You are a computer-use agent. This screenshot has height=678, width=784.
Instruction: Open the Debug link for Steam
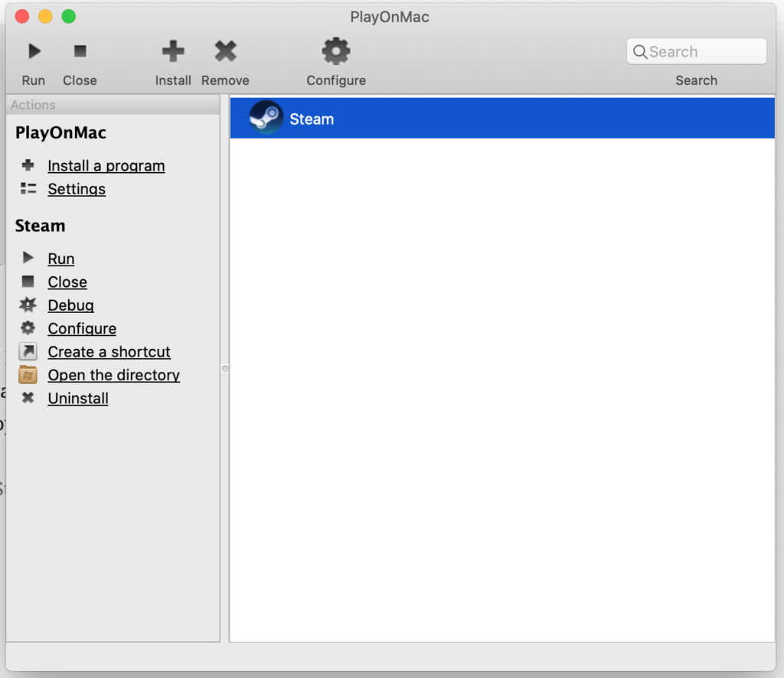click(70, 305)
